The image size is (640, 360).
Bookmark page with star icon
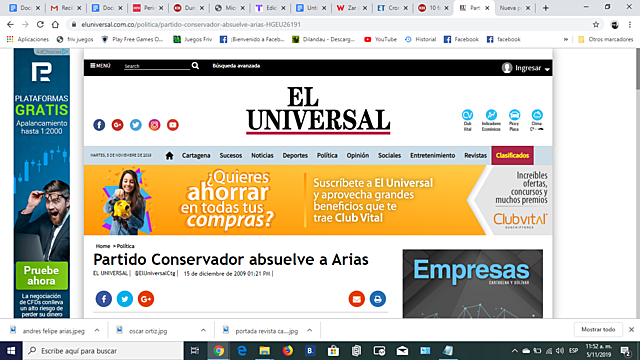pos(596,24)
